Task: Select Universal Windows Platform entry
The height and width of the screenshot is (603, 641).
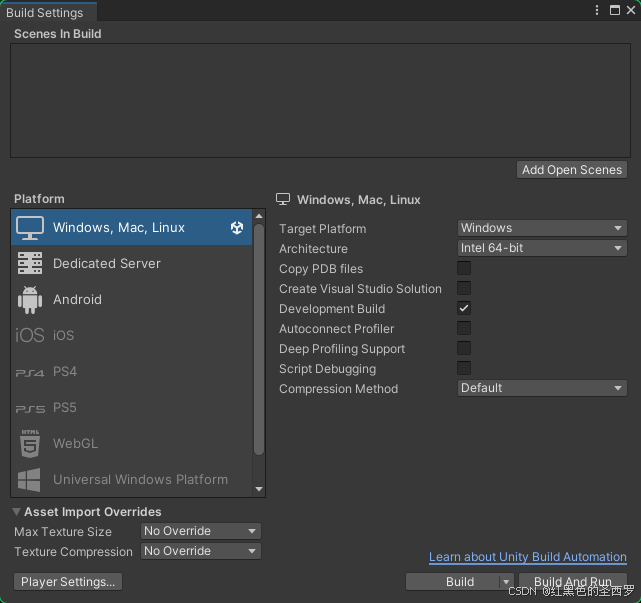Action: tap(132, 480)
